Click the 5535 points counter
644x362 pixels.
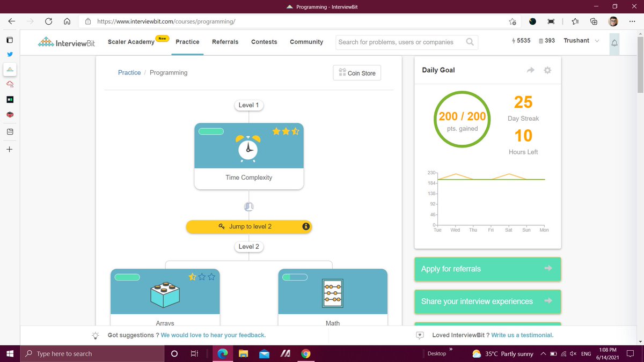522,41
